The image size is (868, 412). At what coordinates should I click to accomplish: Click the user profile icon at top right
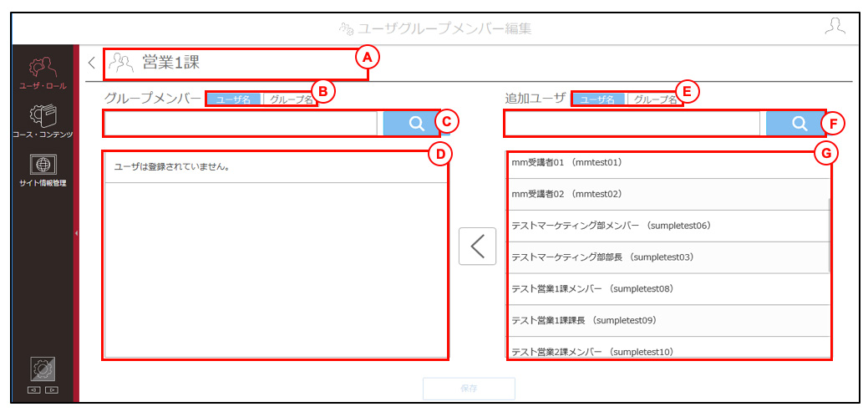pos(835,27)
